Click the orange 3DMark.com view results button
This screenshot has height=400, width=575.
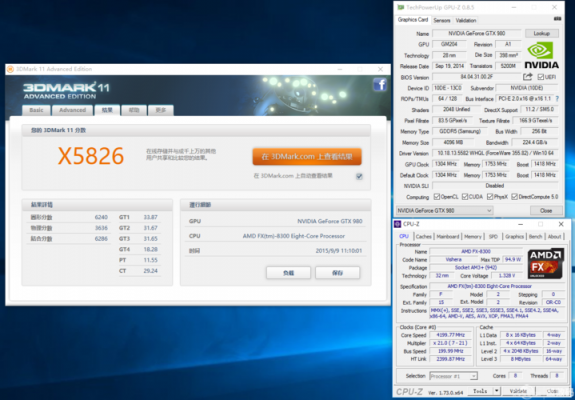coord(307,157)
